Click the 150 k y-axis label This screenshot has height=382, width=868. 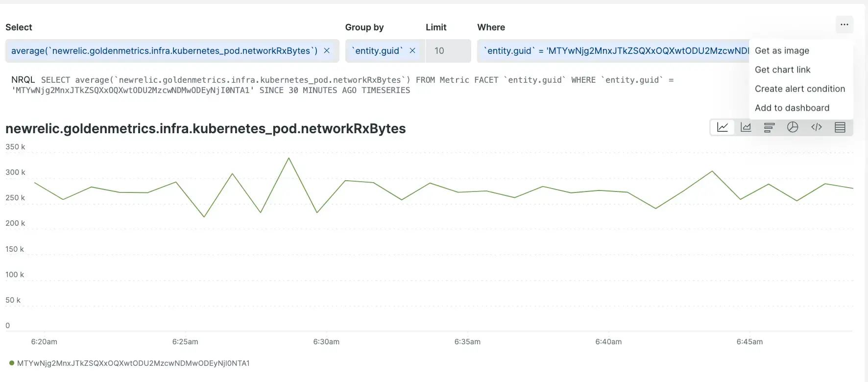click(15, 249)
